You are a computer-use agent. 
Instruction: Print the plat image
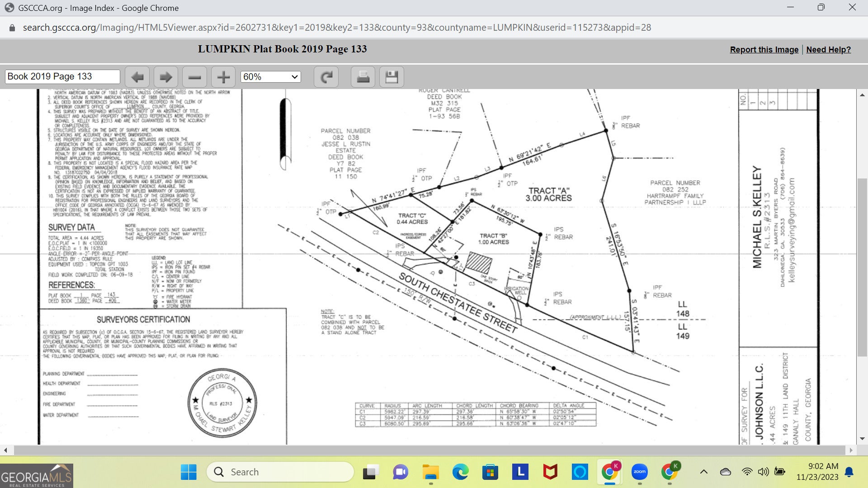(363, 77)
